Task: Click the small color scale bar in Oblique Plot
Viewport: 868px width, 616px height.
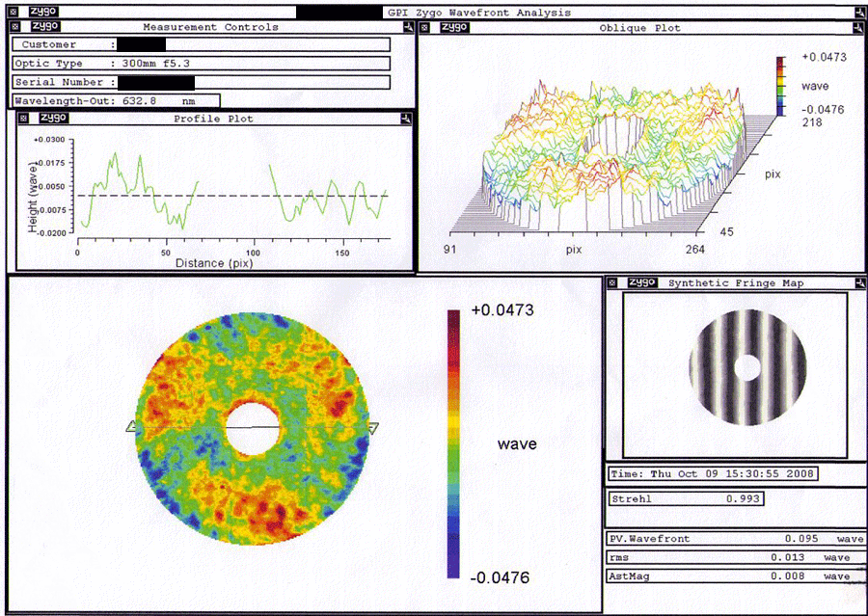Action: coord(780,86)
